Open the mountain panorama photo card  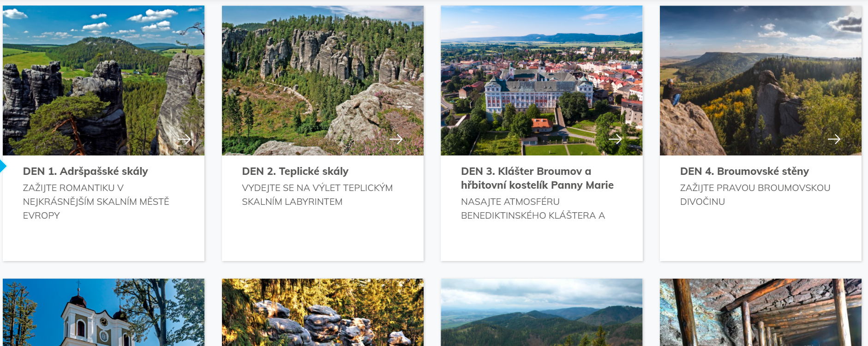(541, 312)
